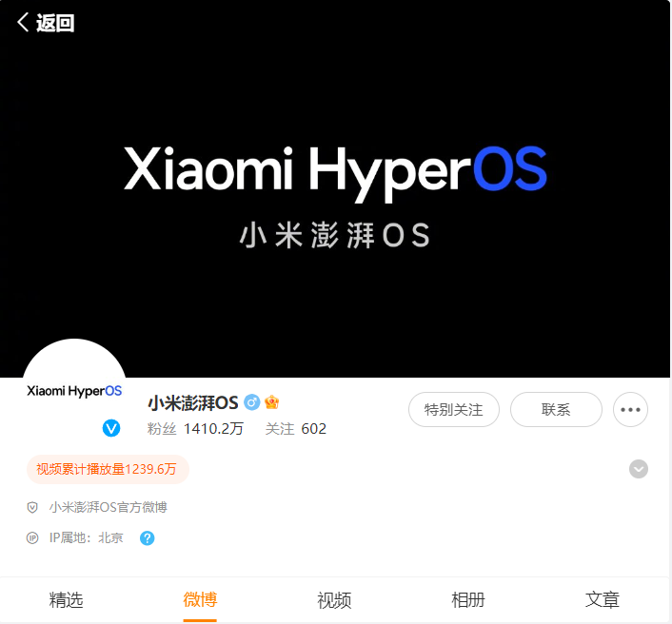This screenshot has height=624, width=672.
Task: Switch to the 相册 tab
Action: pyautogui.click(x=468, y=599)
